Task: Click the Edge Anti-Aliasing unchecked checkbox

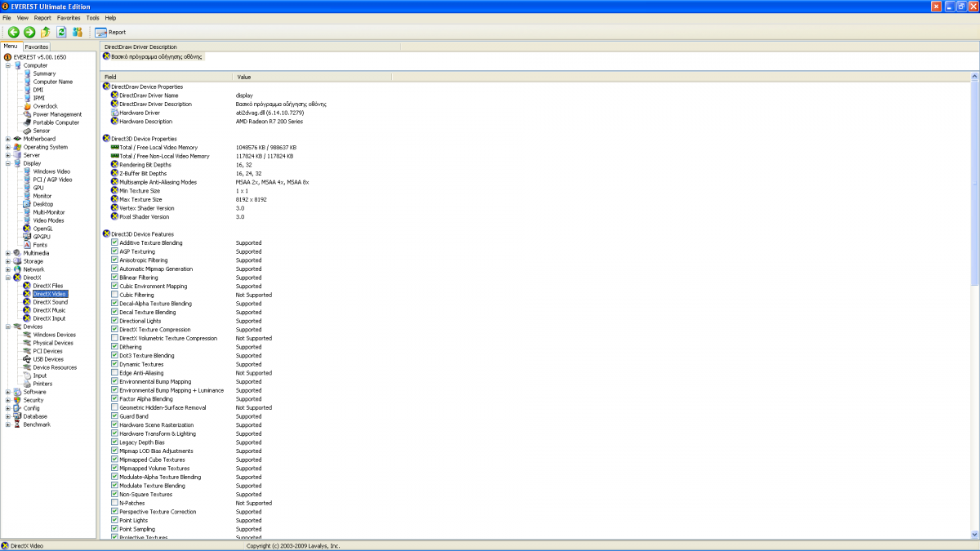Action: point(114,373)
